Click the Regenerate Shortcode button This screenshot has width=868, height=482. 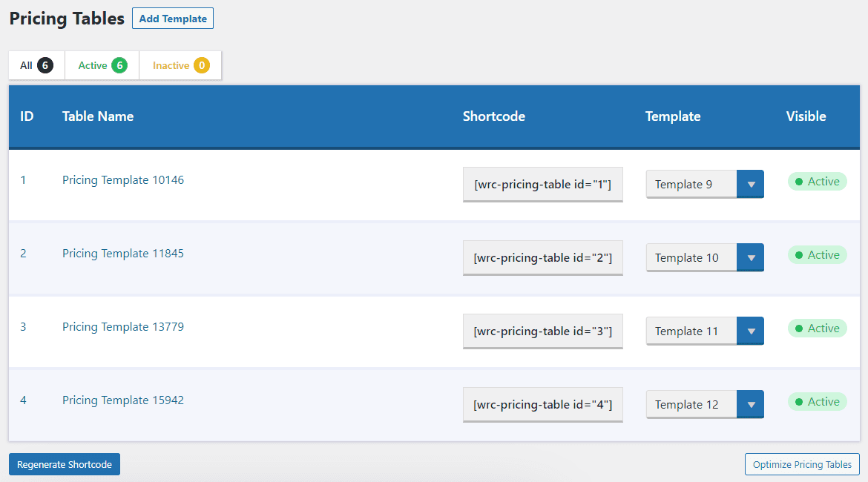tap(65, 464)
